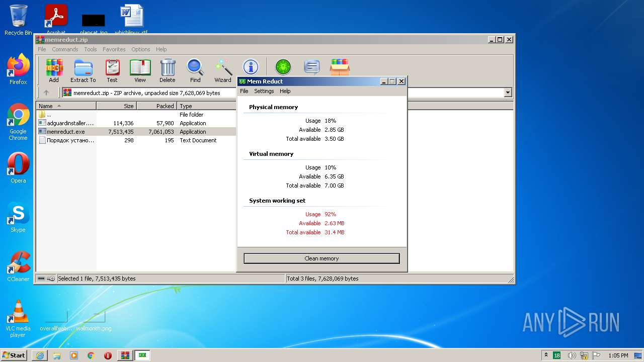Open Help menu in Mem Reduct

[285, 91]
